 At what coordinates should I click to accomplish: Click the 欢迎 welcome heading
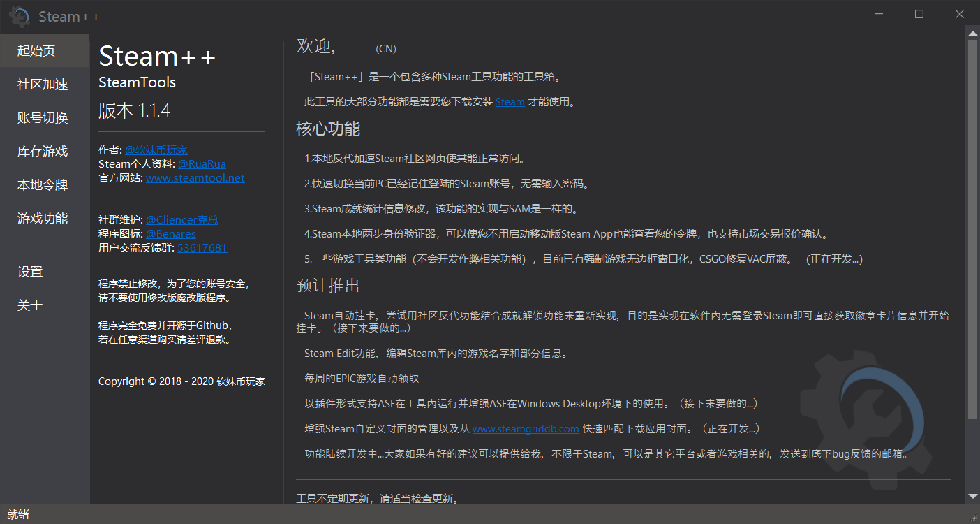(x=315, y=46)
